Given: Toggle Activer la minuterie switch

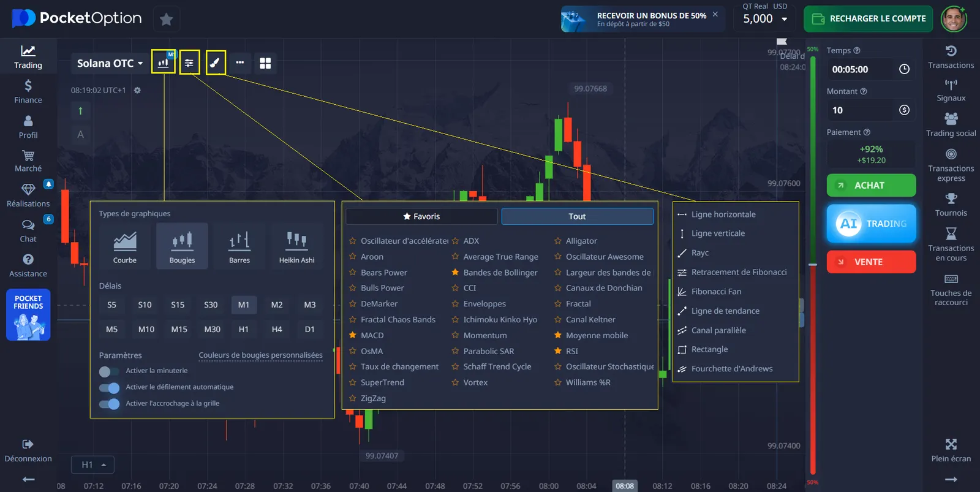Looking at the screenshot, I should pyautogui.click(x=109, y=371).
